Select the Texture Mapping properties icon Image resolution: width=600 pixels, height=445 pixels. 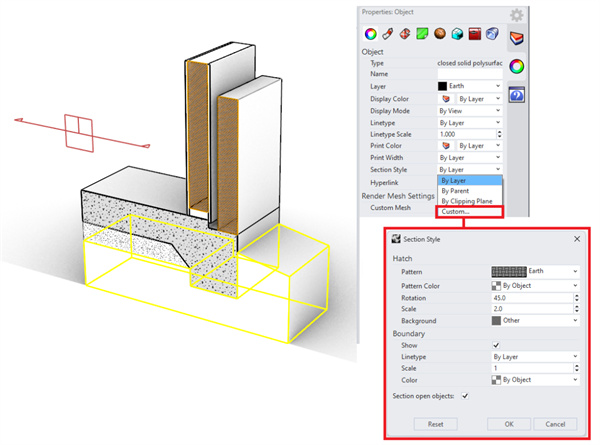coord(405,33)
